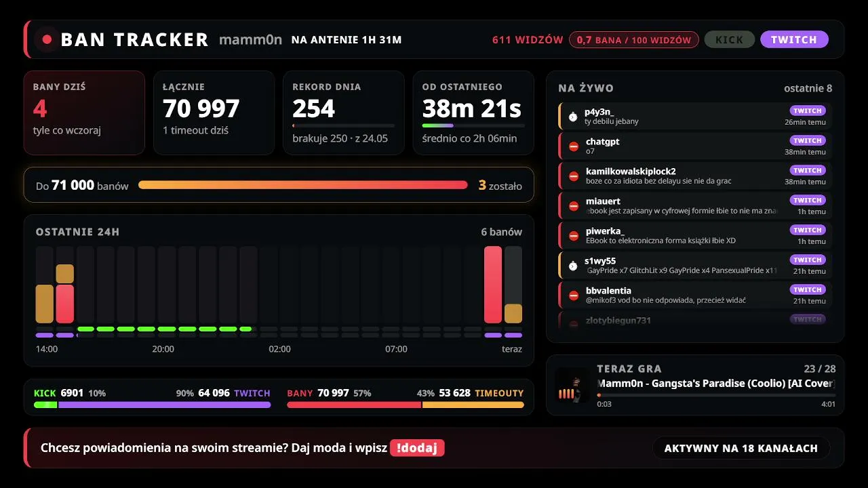Click the 'Łącznie' card total 70 997
The width and height of the screenshot is (868, 488).
click(201, 108)
